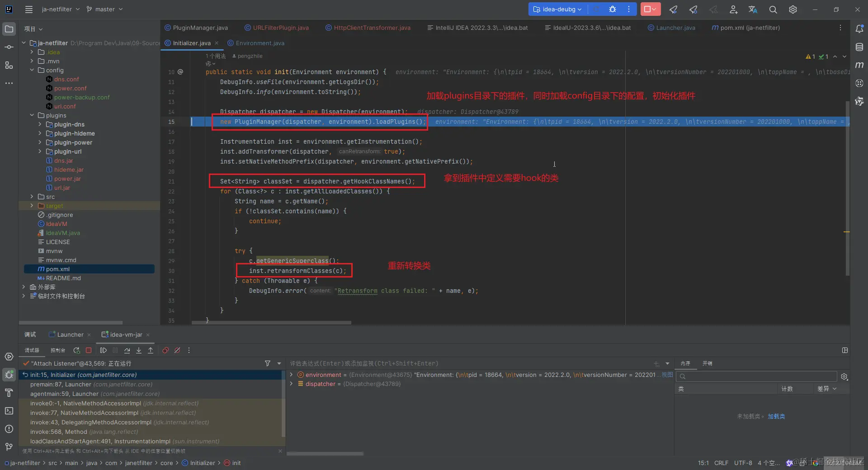Click the memory class search field

[x=756, y=376]
